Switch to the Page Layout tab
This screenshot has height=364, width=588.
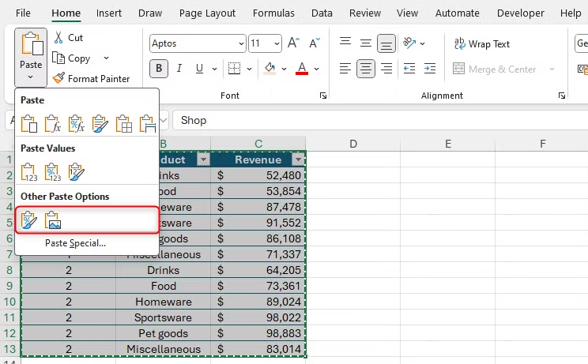click(x=207, y=13)
